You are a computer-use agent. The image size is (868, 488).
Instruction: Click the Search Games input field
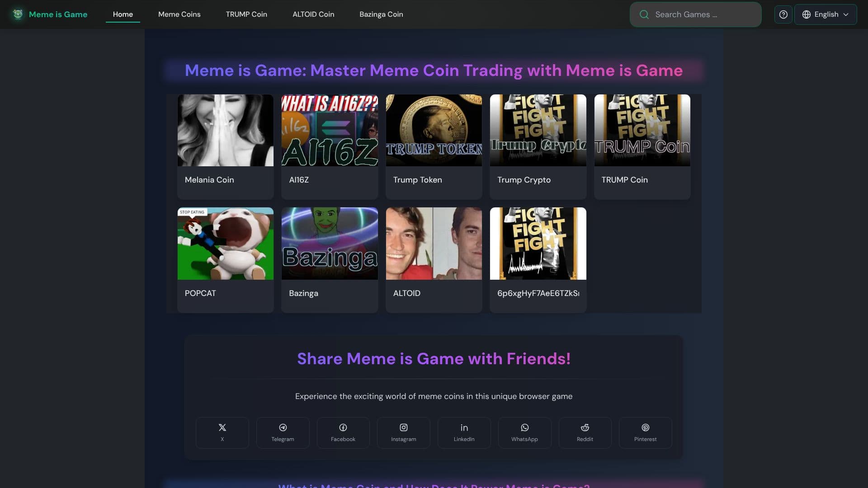click(x=696, y=14)
